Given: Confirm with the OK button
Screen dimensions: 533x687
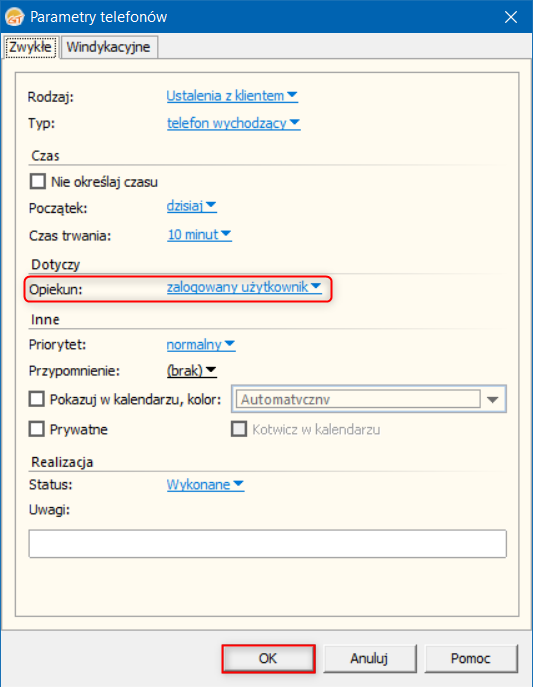Looking at the screenshot, I should [x=268, y=658].
